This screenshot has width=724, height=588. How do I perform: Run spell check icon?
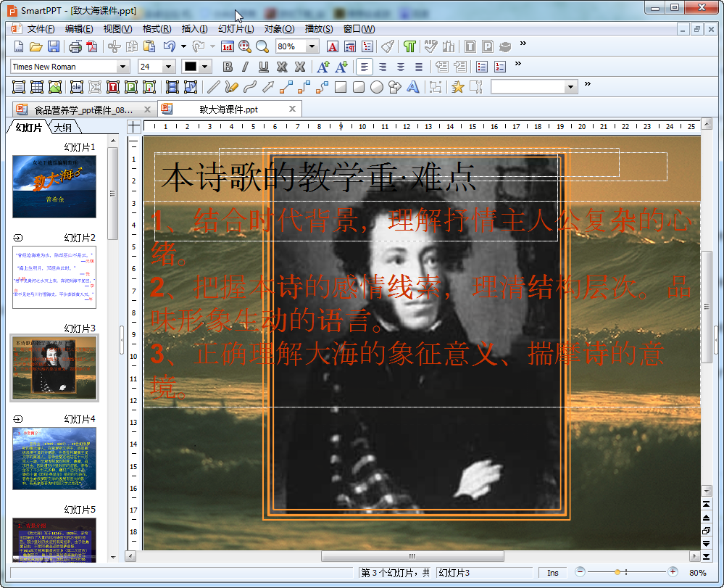tap(430, 46)
